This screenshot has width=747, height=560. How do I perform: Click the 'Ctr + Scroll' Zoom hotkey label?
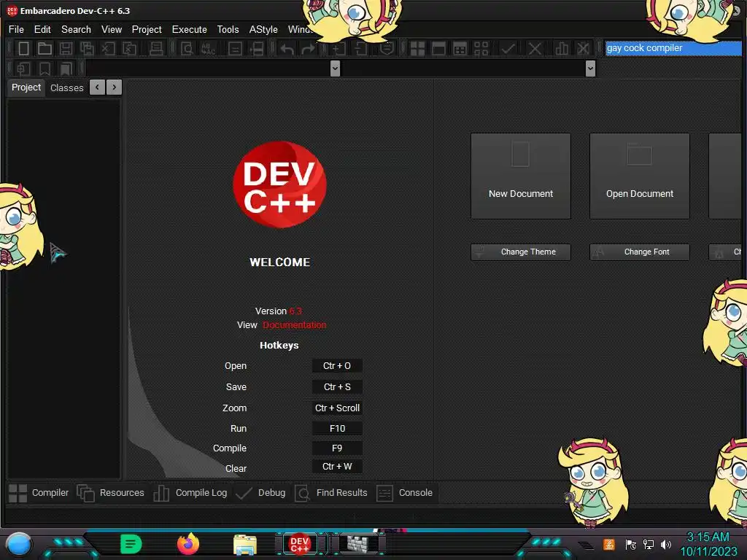[337, 408]
